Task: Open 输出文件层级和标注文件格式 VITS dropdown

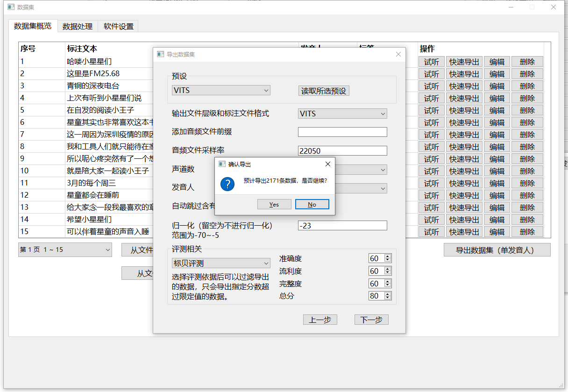Action: (x=342, y=114)
